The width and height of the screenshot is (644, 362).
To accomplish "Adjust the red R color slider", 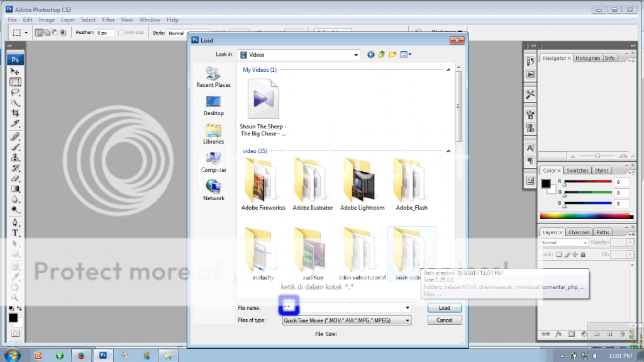I will [564, 184].
